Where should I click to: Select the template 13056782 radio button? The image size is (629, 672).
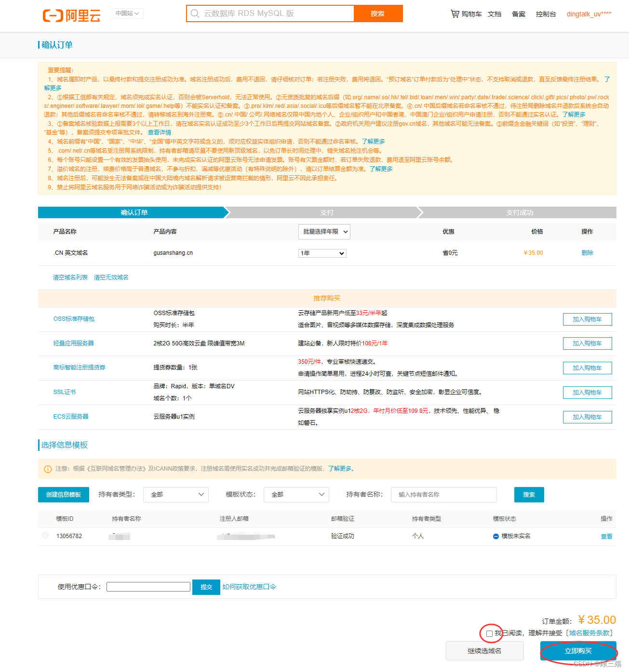click(x=45, y=535)
